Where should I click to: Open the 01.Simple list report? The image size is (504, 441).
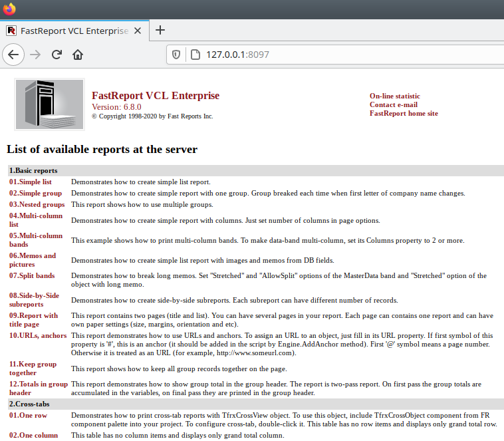(x=30, y=182)
